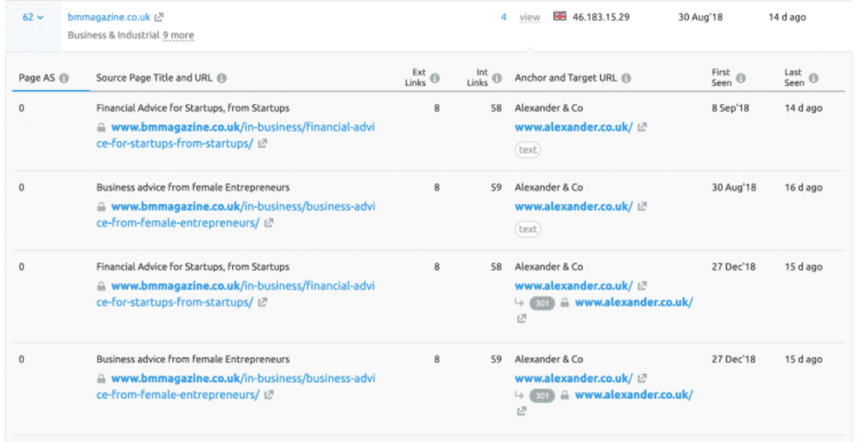Open info icon beside Anchor and Target URL
Screen dimensions: 868x442
(x=626, y=78)
